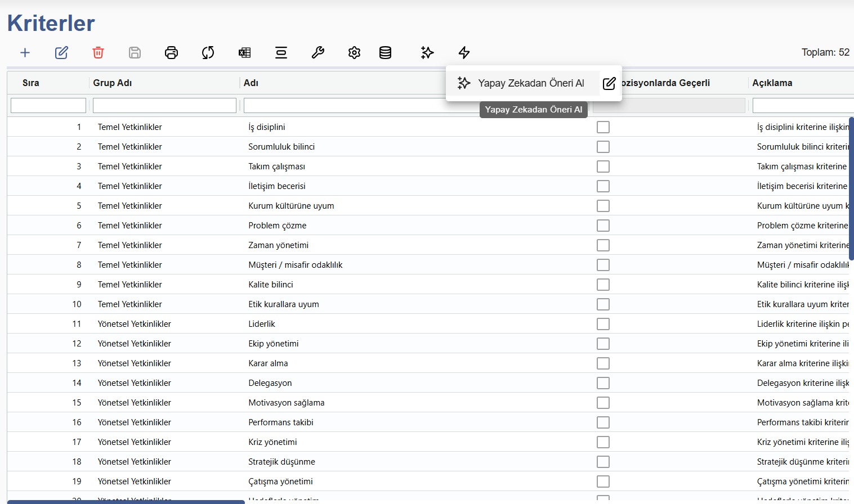Click the grayed-out save disk icon
The height and width of the screenshot is (504, 854).
click(135, 53)
